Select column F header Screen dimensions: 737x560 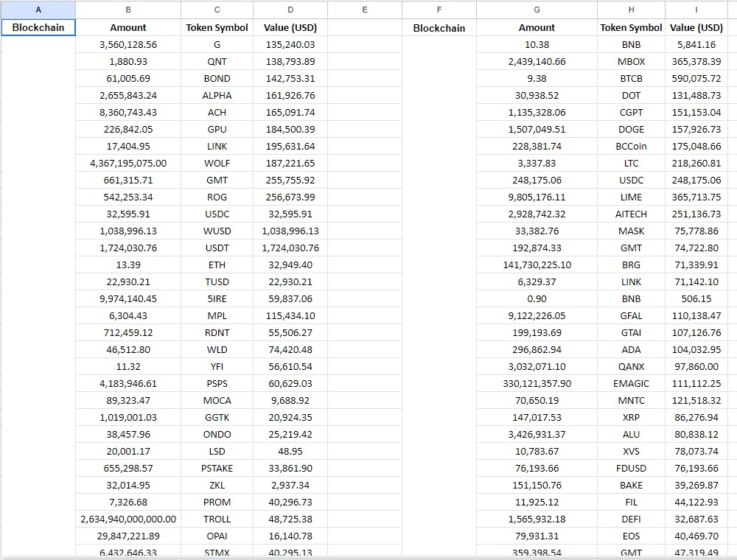coord(439,10)
